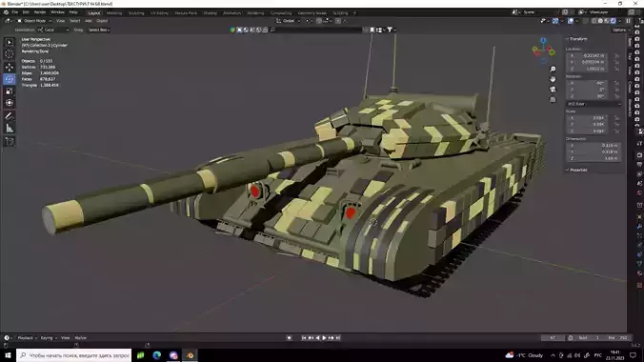Click the Blender logo menu icon

6,12
